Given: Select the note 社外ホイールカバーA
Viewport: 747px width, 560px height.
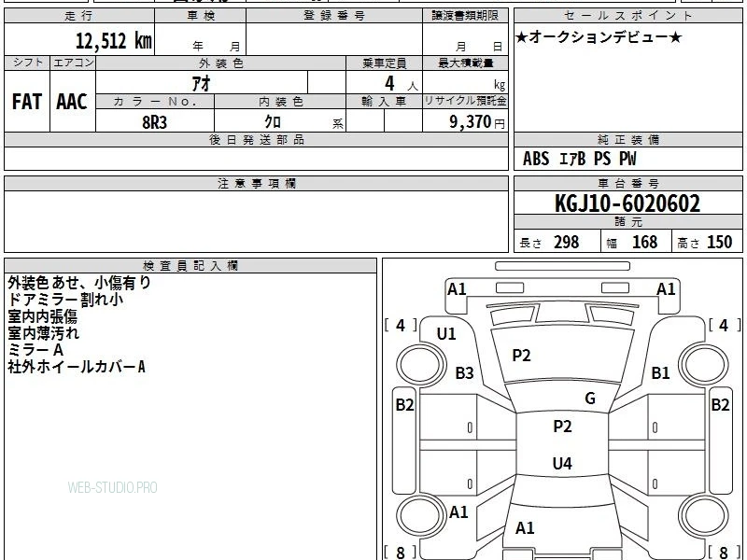Looking at the screenshot, I should (77, 367).
